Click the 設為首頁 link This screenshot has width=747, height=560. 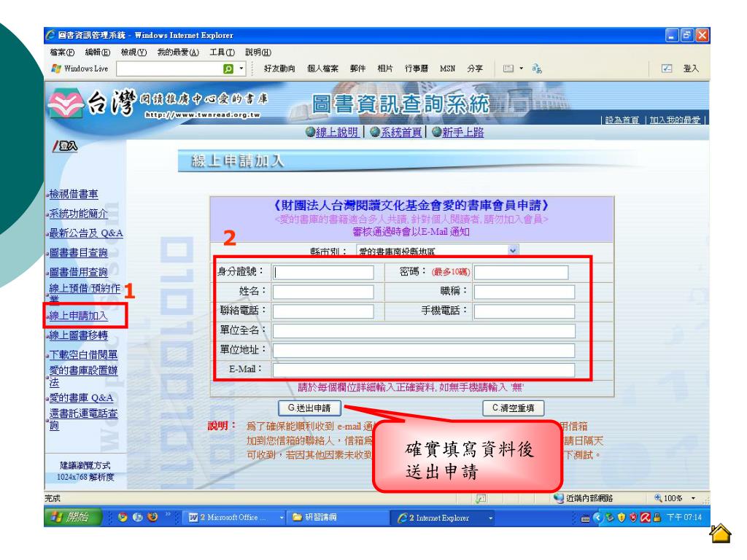coord(622,120)
